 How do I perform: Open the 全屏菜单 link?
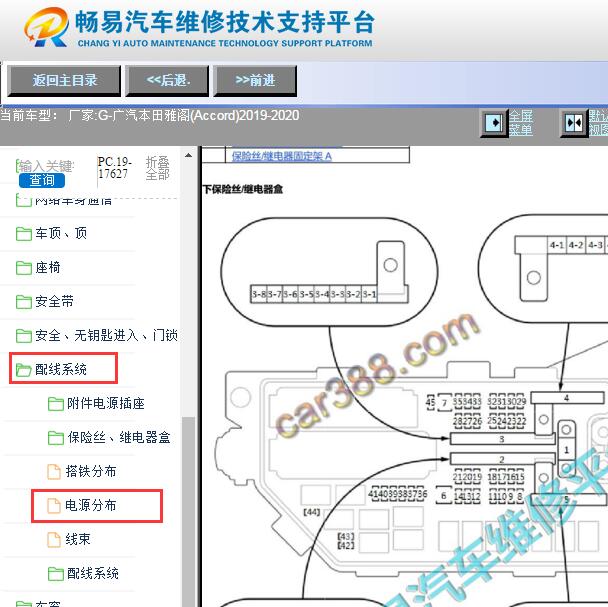click(x=521, y=123)
